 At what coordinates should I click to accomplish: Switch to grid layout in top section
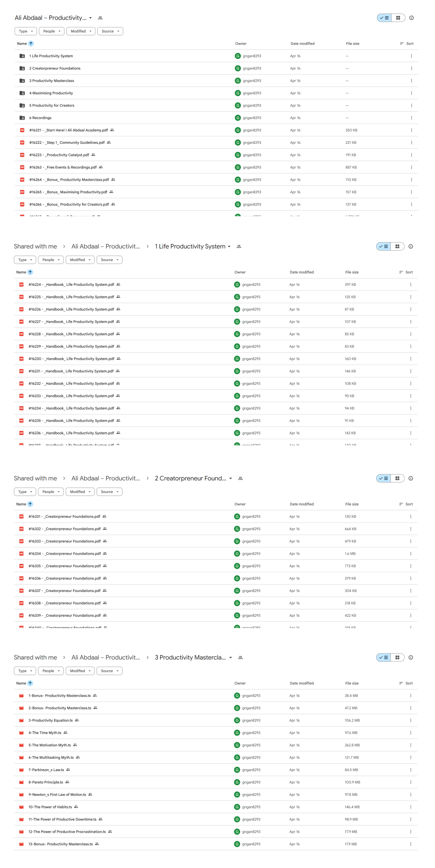click(x=398, y=18)
